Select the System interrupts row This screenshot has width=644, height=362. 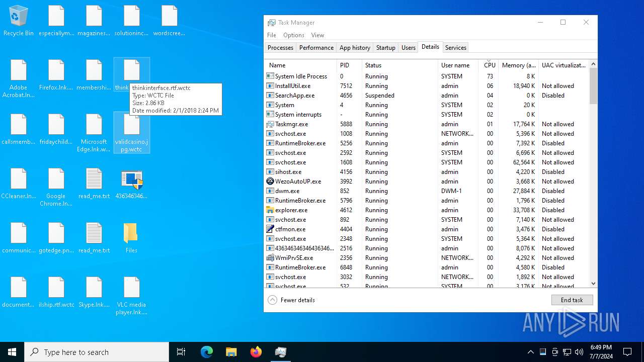tap(427, 115)
